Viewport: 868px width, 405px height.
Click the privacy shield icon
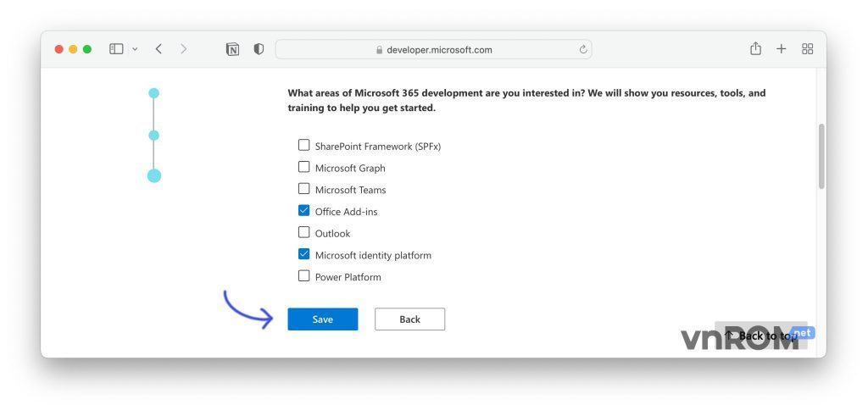point(259,49)
